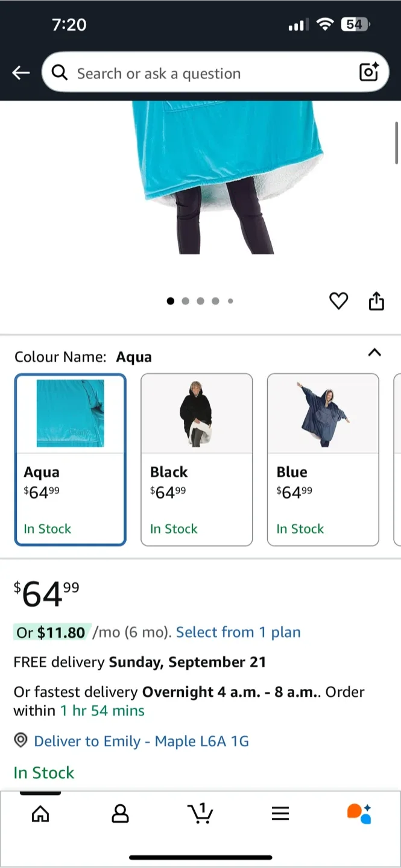
Task: Change delivery address for Emily
Action: (x=141, y=741)
